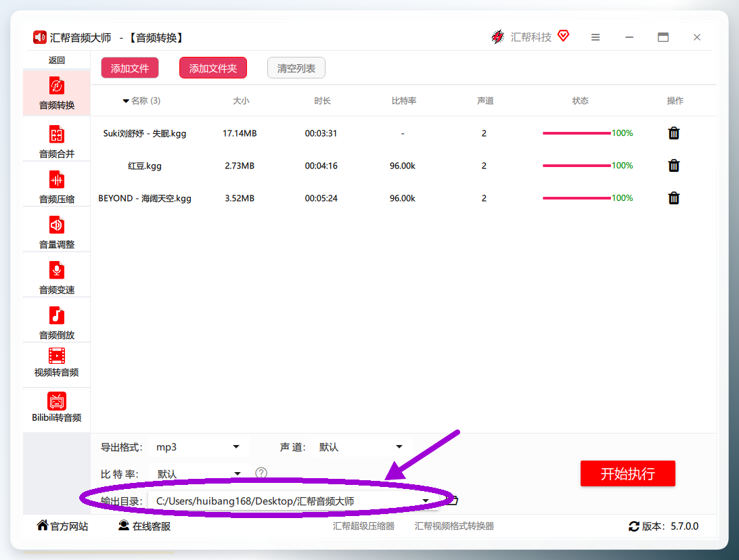Open the hamburger menu in the title bar
This screenshot has height=560, width=739.
pos(596,37)
